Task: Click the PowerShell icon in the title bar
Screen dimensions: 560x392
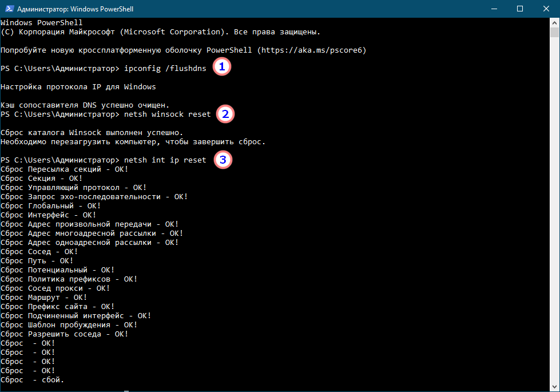Action: coord(9,9)
